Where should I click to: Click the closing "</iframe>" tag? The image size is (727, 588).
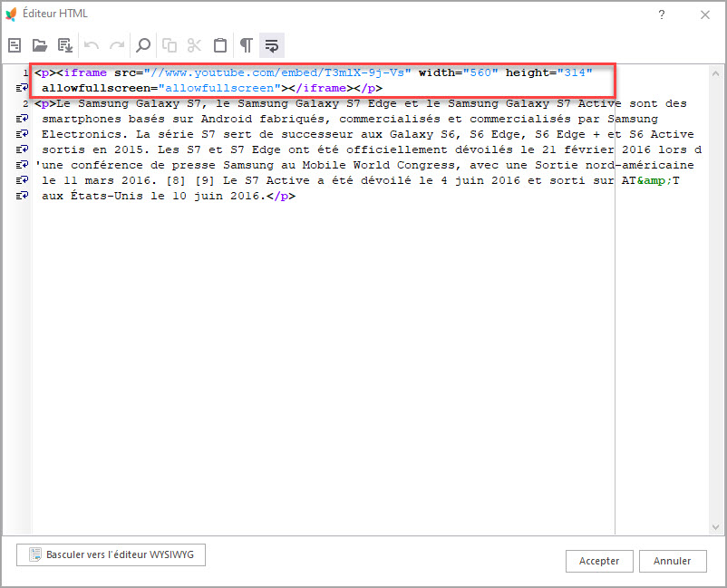pyautogui.click(x=321, y=88)
